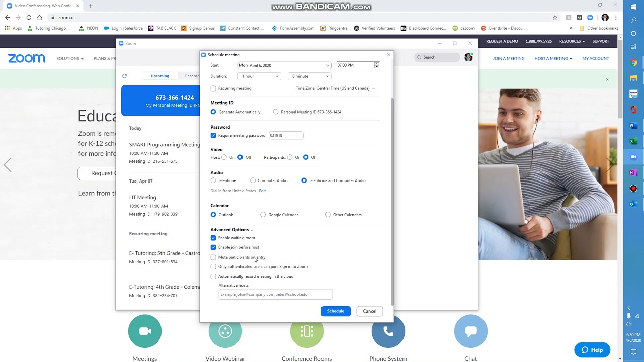Disable Enable waiting room option
The image size is (644, 362).
click(x=213, y=238)
